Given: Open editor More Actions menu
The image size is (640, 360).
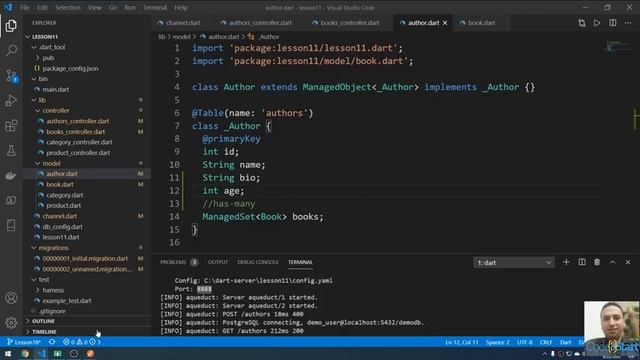Looking at the screenshot, I should (628, 23).
